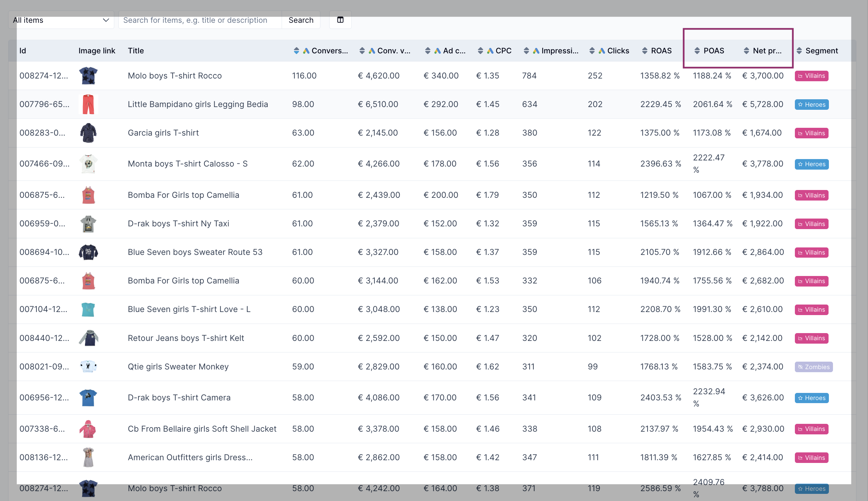Select title American Outfitters girls Dress
This screenshot has width=868, height=501.
click(190, 457)
